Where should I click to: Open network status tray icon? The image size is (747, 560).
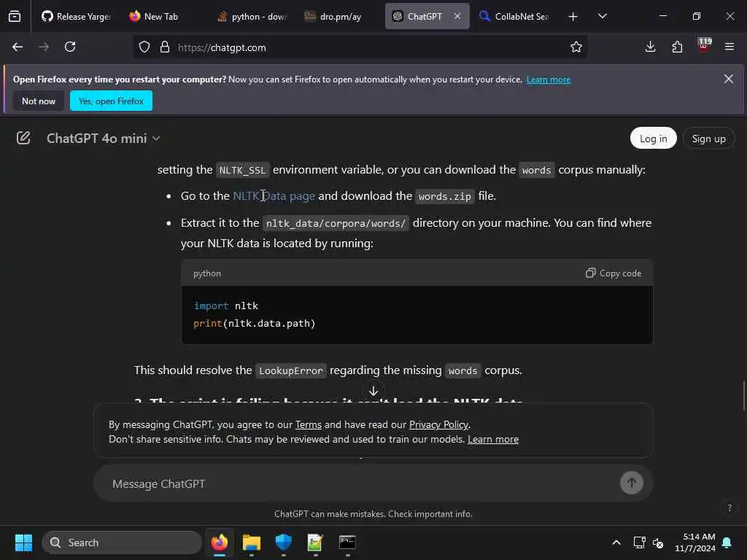[x=639, y=542]
